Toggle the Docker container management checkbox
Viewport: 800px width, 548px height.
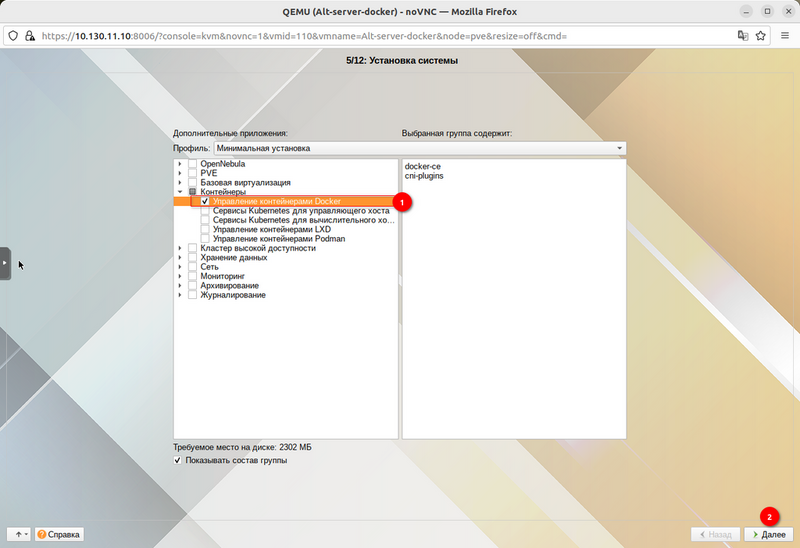click(205, 201)
